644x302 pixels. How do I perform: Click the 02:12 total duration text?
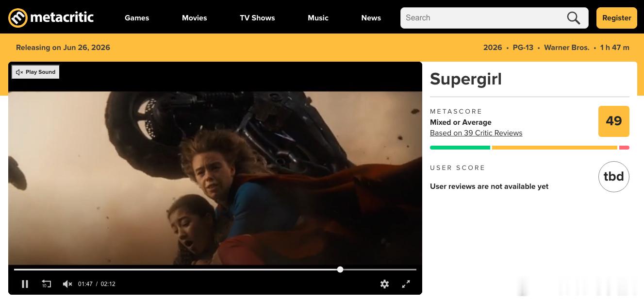tap(108, 284)
